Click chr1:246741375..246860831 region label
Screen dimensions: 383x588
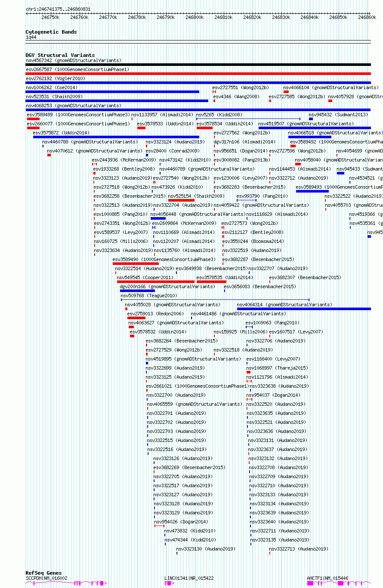[x=58, y=9]
